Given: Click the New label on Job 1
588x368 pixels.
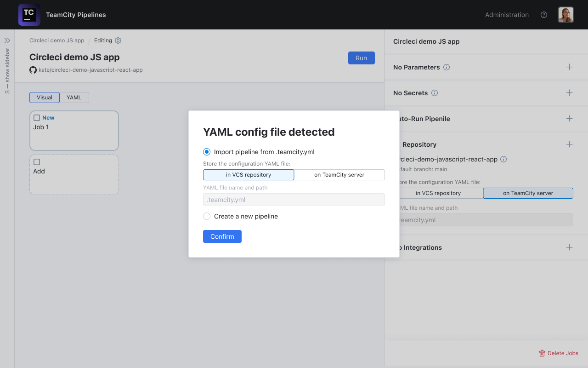Looking at the screenshot, I should [48, 118].
